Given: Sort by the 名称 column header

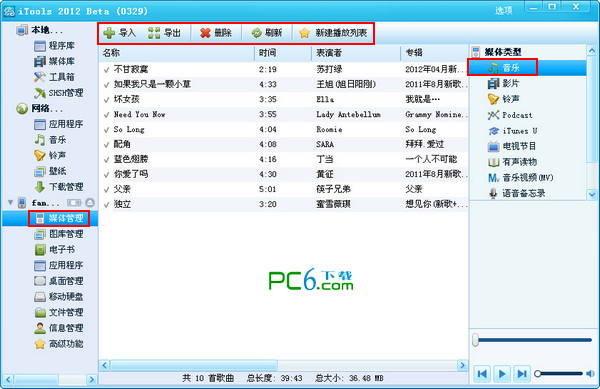Looking at the screenshot, I should tap(176, 53).
